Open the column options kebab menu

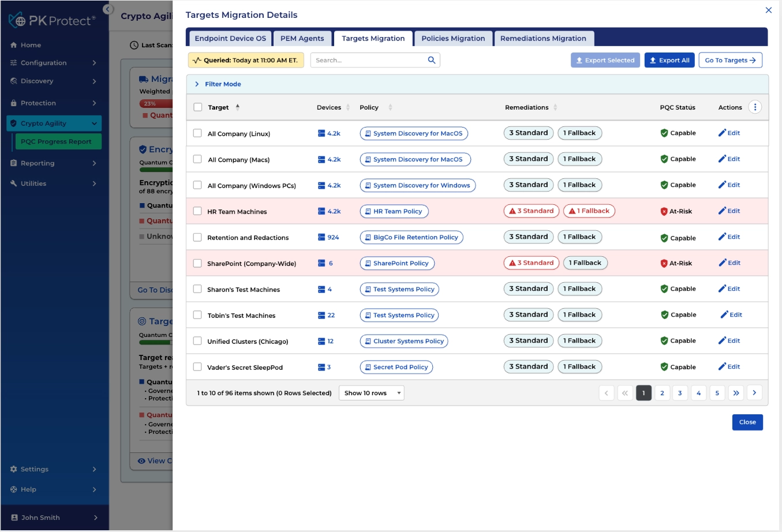(755, 107)
